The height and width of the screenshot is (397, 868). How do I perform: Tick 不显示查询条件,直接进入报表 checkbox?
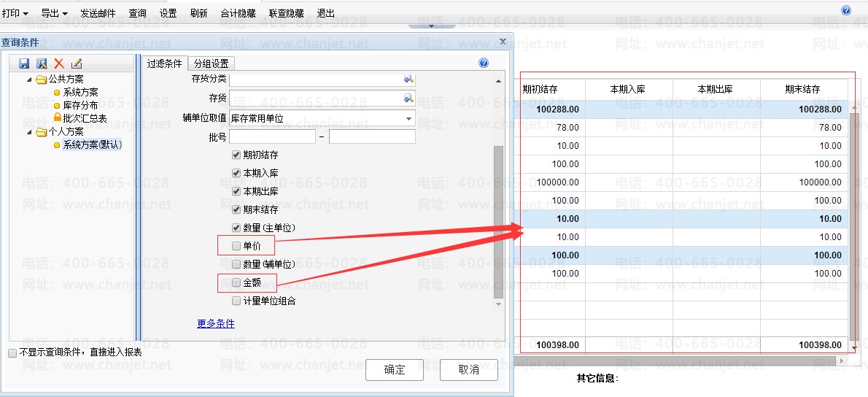[x=12, y=352]
